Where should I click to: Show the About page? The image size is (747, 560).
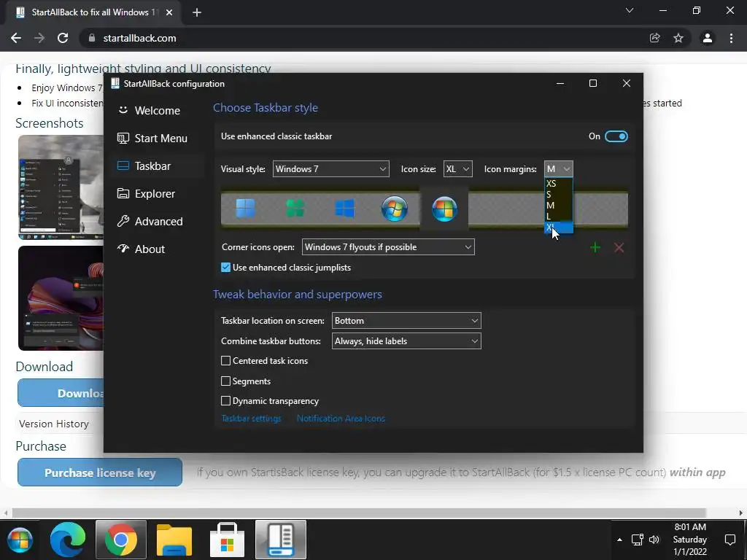158,249
